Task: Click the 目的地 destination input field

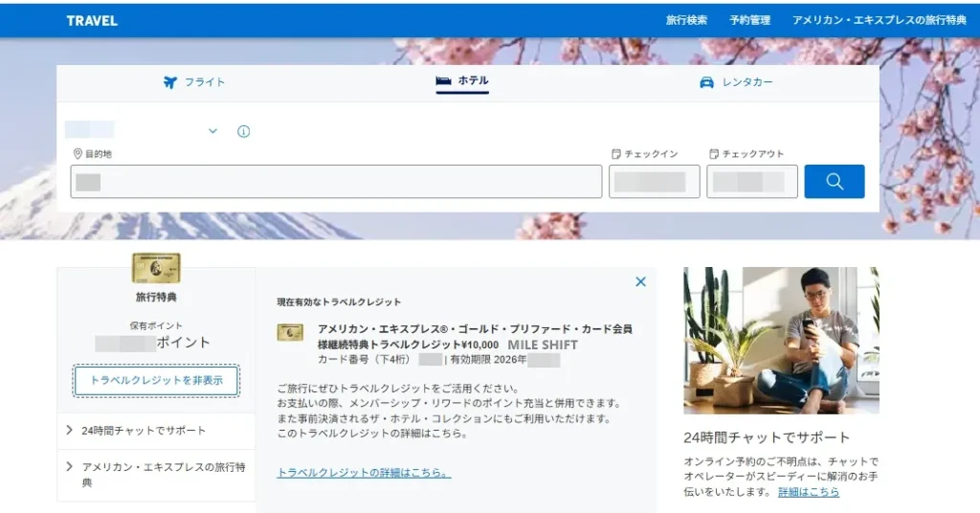Action: point(336,182)
